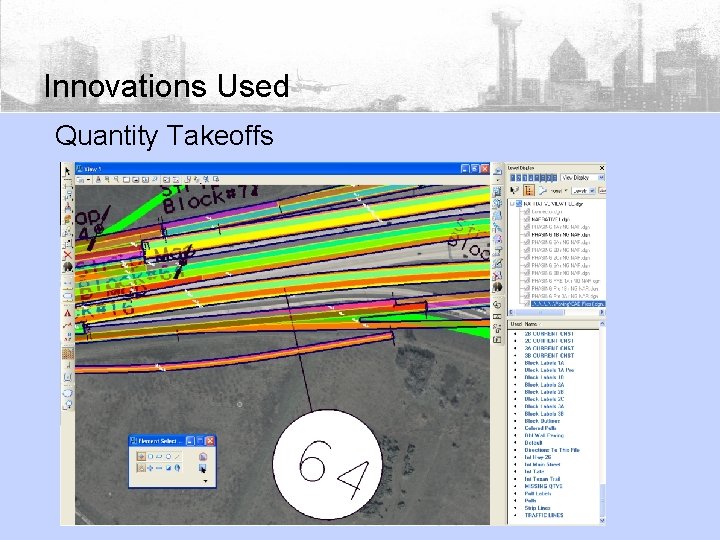
Task: Close the Level Display panel
Action: pyautogui.click(x=602, y=168)
